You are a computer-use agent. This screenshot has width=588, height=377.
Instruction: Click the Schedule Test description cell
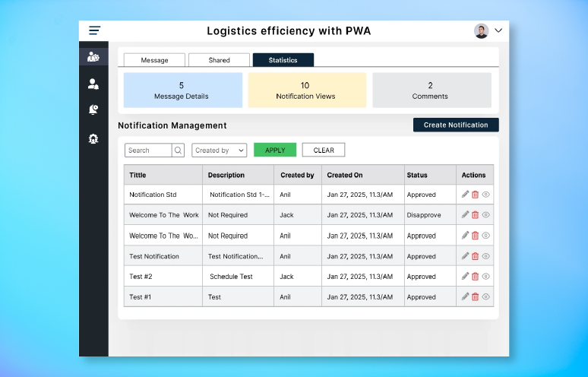point(238,277)
